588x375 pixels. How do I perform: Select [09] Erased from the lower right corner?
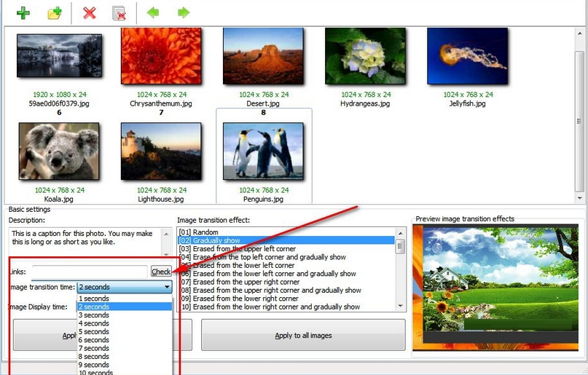click(286, 299)
